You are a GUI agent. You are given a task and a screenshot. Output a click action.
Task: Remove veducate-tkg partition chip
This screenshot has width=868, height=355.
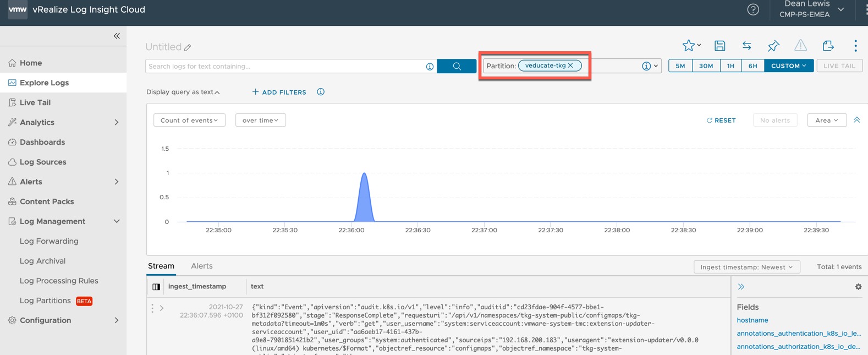pos(571,65)
